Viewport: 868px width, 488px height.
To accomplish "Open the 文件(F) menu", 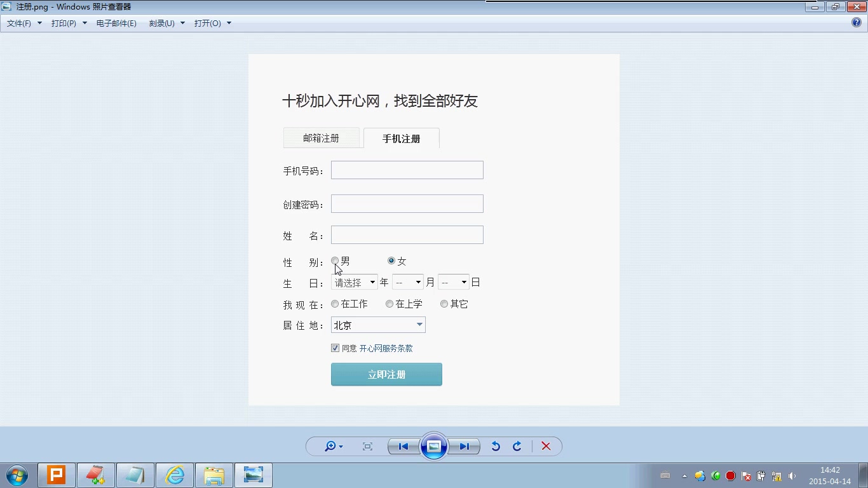I will [24, 24].
